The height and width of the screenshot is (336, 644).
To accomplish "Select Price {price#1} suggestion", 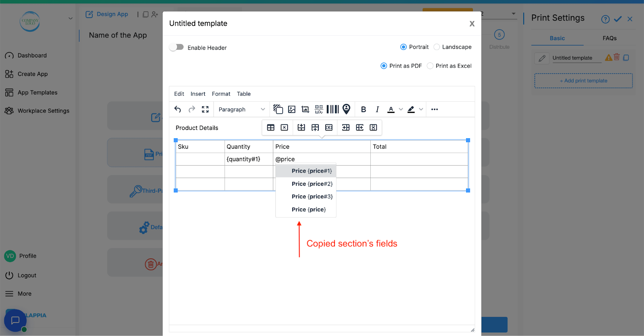I will [x=306, y=171].
